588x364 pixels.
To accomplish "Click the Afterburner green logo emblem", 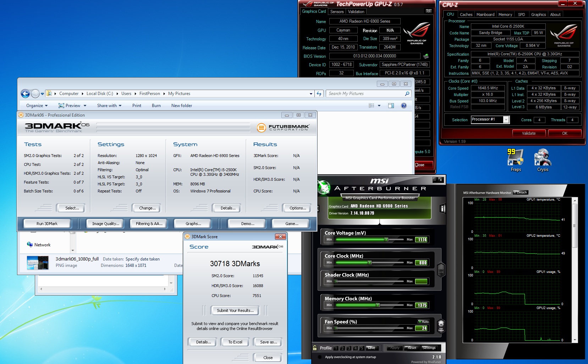I will tap(323, 187).
